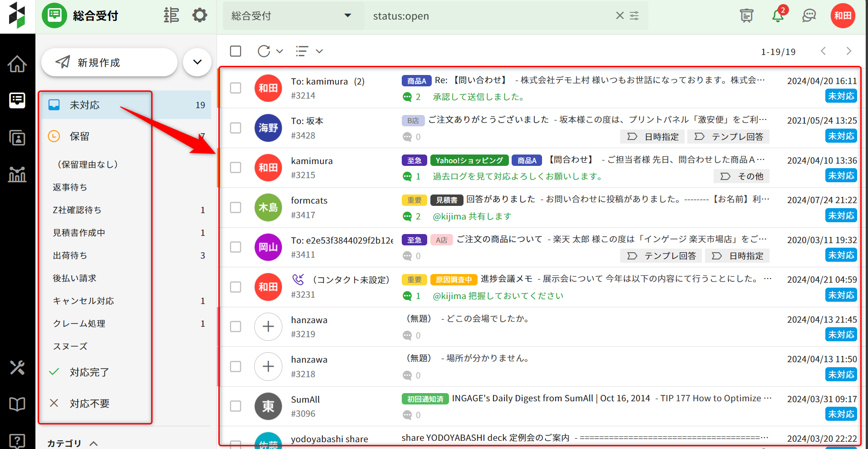Click the search filter options icon
The height and width of the screenshot is (449, 868).
[x=634, y=16]
